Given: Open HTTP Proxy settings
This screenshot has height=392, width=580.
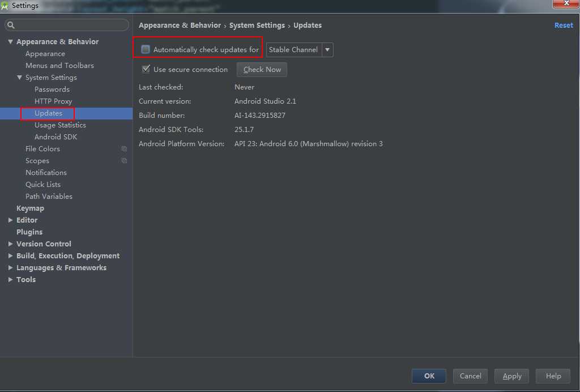Looking at the screenshot, I should pos(53,101).
